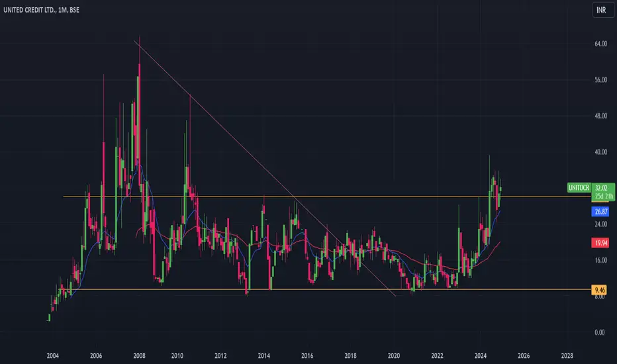
Task: Click the UNITDCR symbol price label
Action: 579,188
